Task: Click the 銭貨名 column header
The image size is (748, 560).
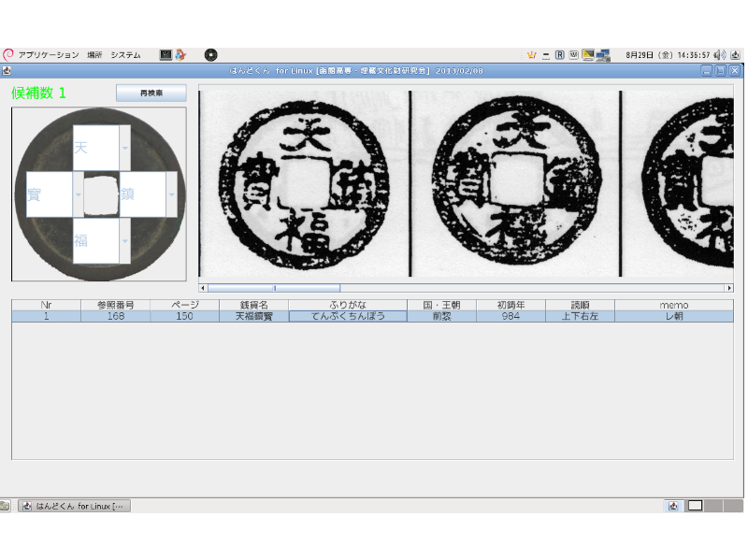Action: pos(253,305)
